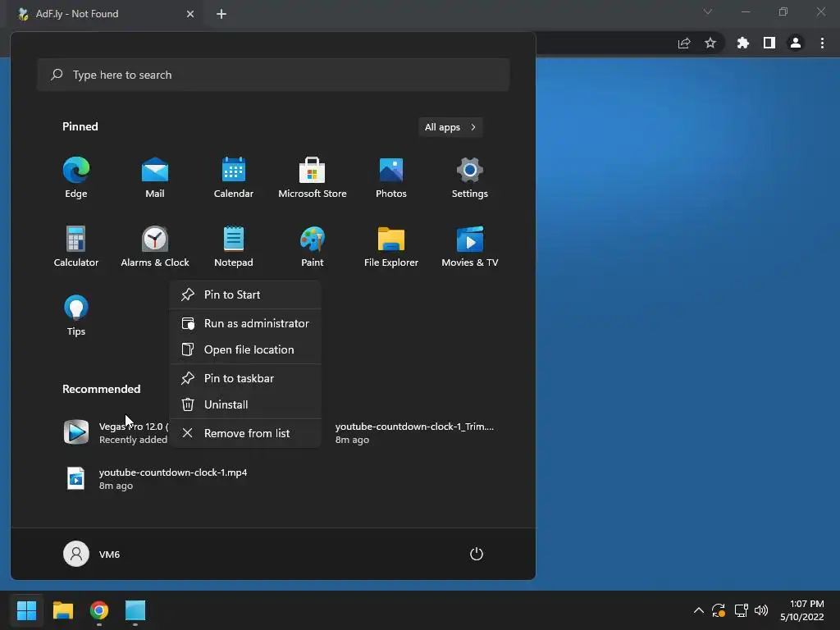840x630 pixels.
Task: Open the Edge pinned app
Action: click(76, 178)
